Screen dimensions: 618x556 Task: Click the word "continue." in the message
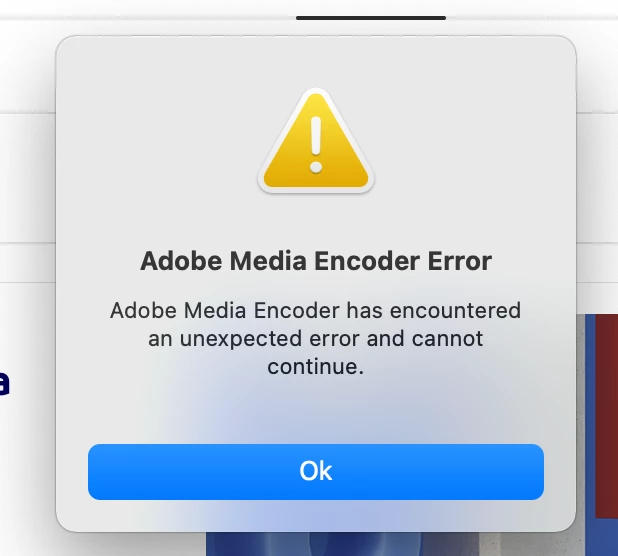(315, 367)
